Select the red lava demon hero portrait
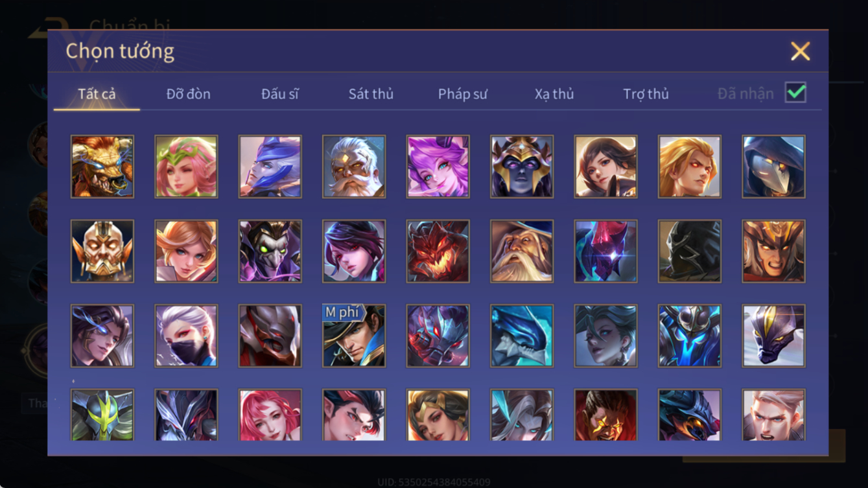Viewport: 868px width, 488px height. coord(438,251)
